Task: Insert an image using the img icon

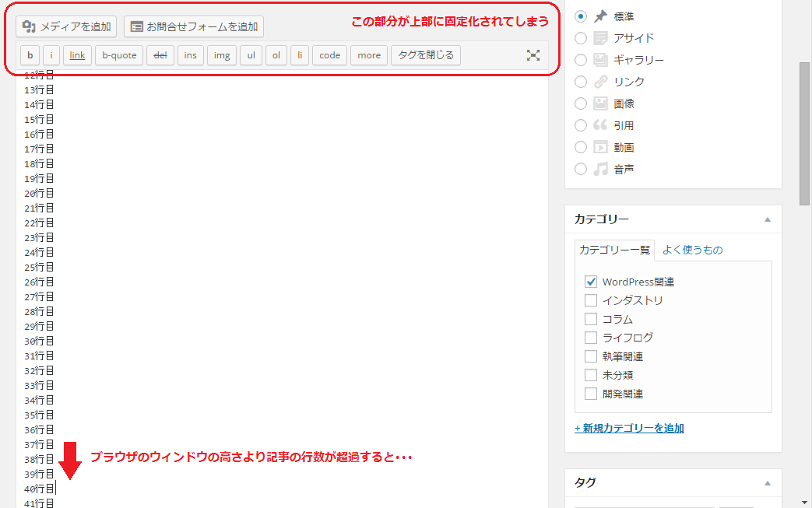Action: 221,54
